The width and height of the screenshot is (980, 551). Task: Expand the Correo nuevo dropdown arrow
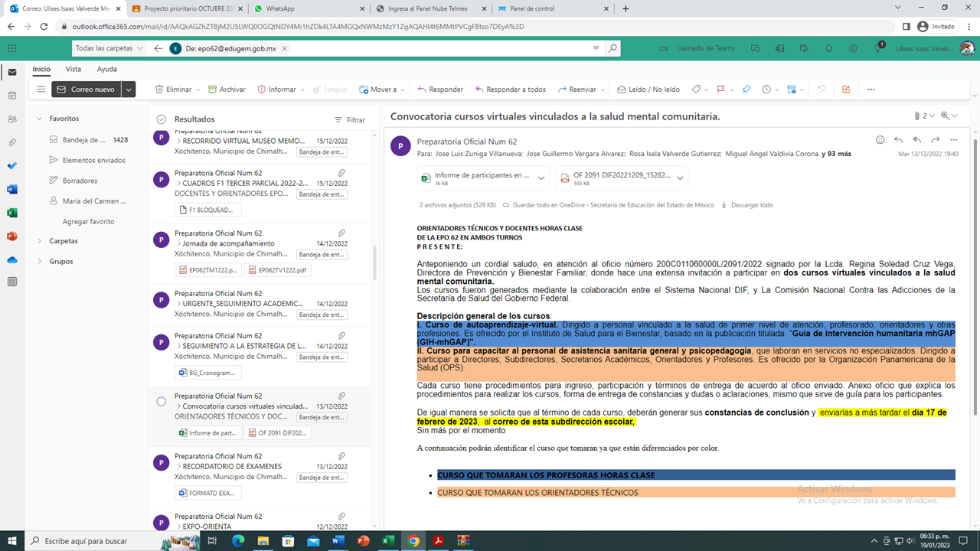[129, 90]
